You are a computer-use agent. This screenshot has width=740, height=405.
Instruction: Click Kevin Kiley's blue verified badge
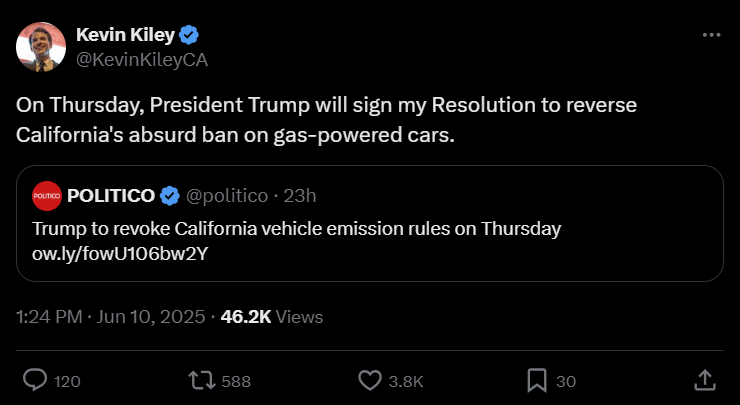(190, 36)
